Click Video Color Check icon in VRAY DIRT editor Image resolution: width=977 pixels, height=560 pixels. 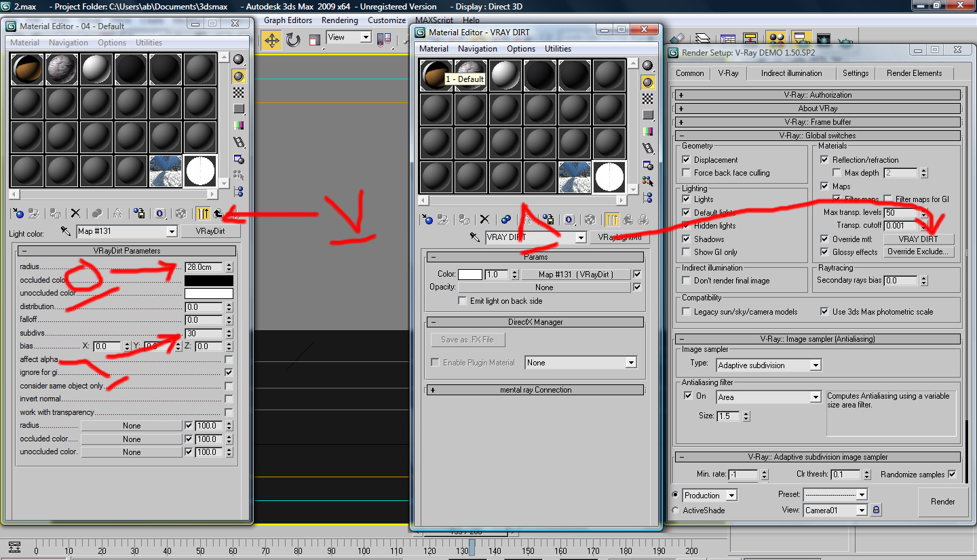pyautogui.click(x=648, y=132)
